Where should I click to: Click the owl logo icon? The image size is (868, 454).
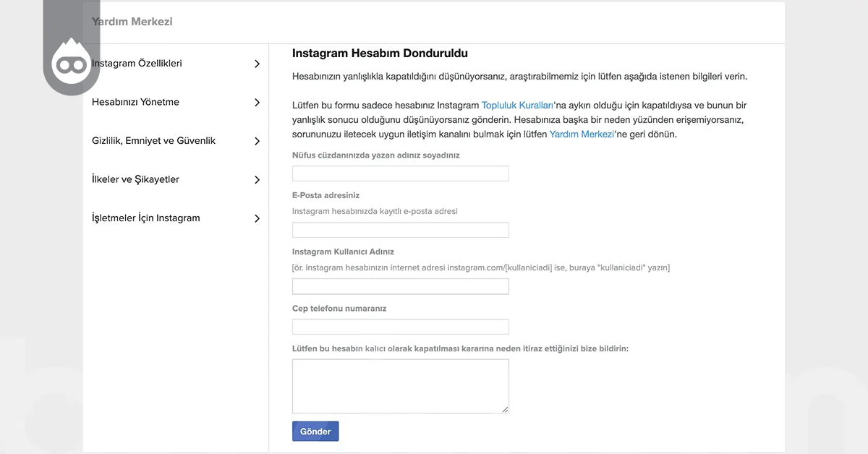[71, 64]
